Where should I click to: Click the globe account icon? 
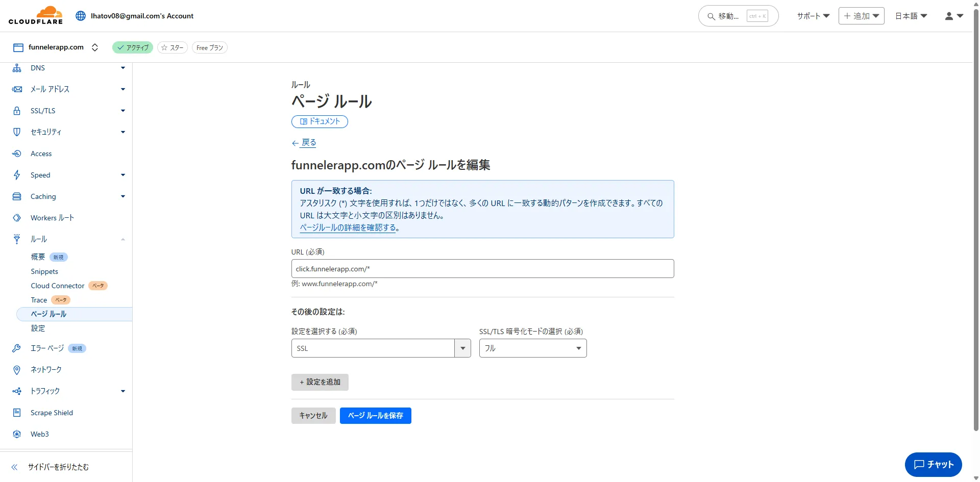coord(81,16)
